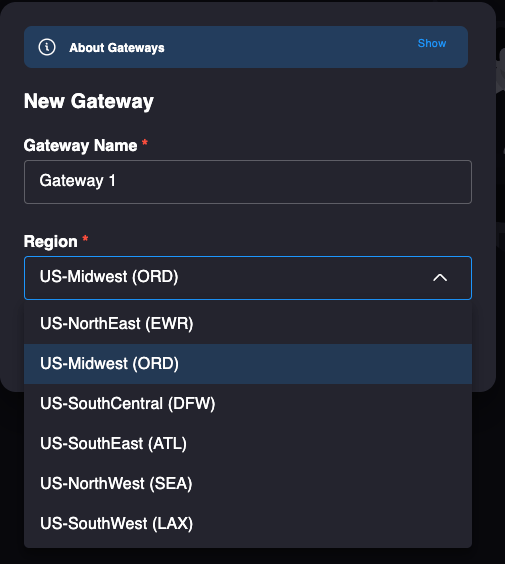
Task: Click the Region field label
Action: [50, 241]
